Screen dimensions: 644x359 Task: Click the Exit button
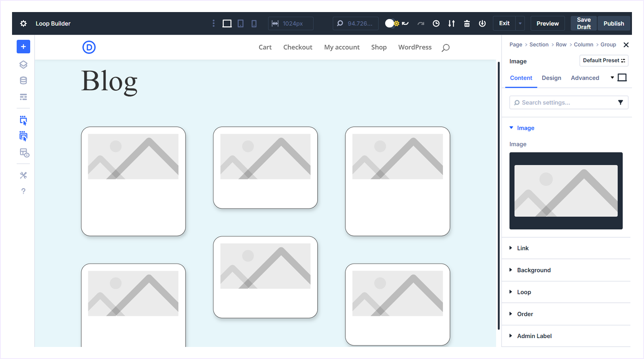(x=504, y=23)
